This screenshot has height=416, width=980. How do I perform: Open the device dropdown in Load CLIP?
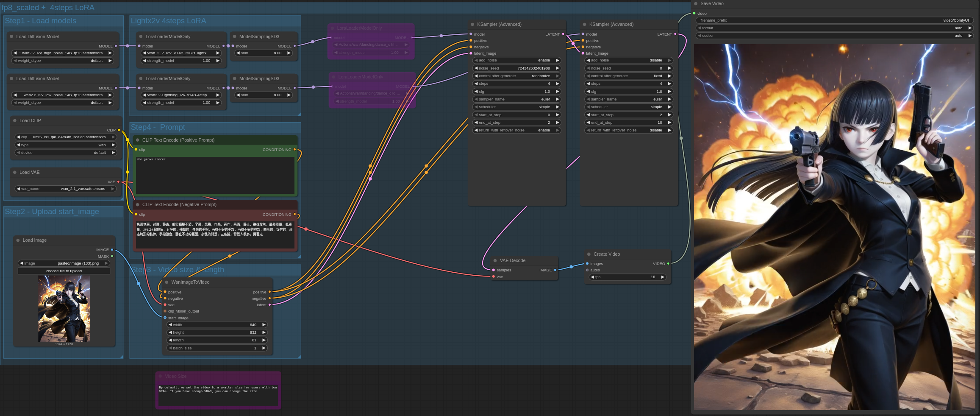(x=66, y=153)
